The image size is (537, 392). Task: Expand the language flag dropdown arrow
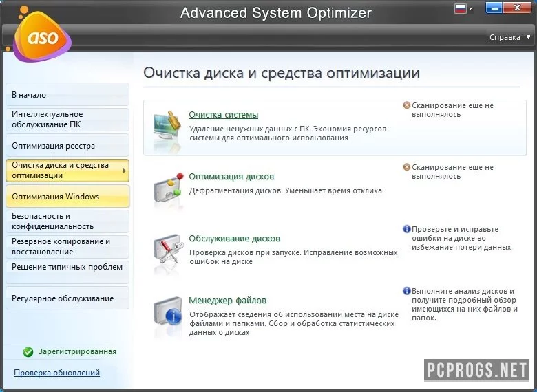pyautogui.click(x=470, y=8)
